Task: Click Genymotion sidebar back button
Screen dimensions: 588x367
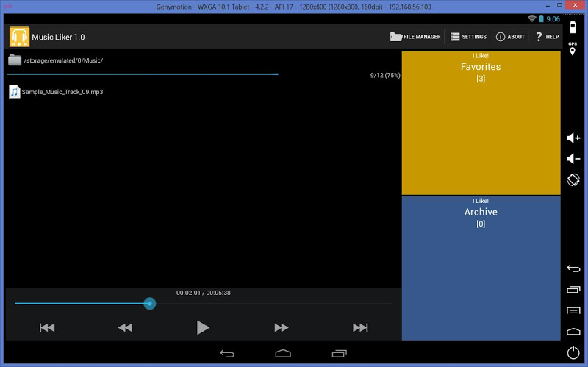Action: point(573,268)
